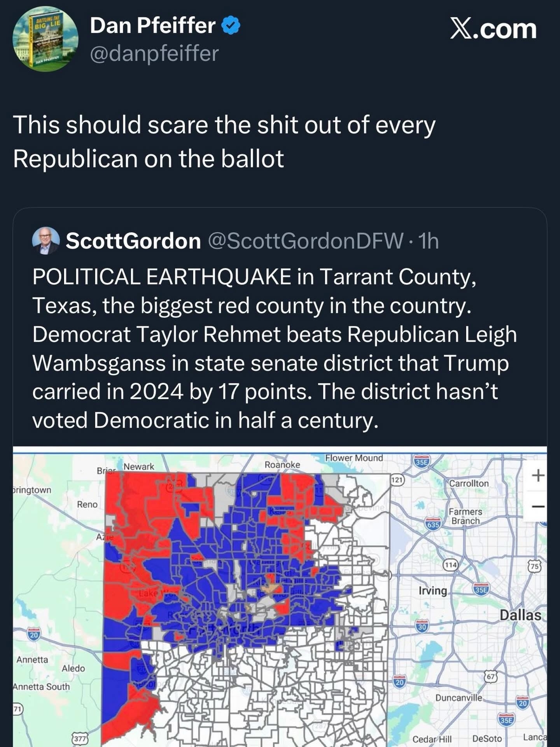Click the X.com logo text
The width and height of the screenshot is (560, 747).
click(493, 29)
